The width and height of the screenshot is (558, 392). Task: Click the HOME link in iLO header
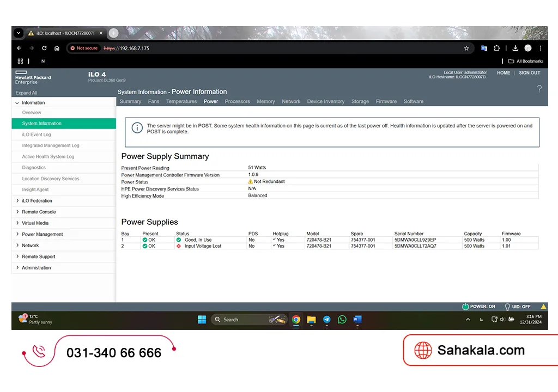coord(503,72)
